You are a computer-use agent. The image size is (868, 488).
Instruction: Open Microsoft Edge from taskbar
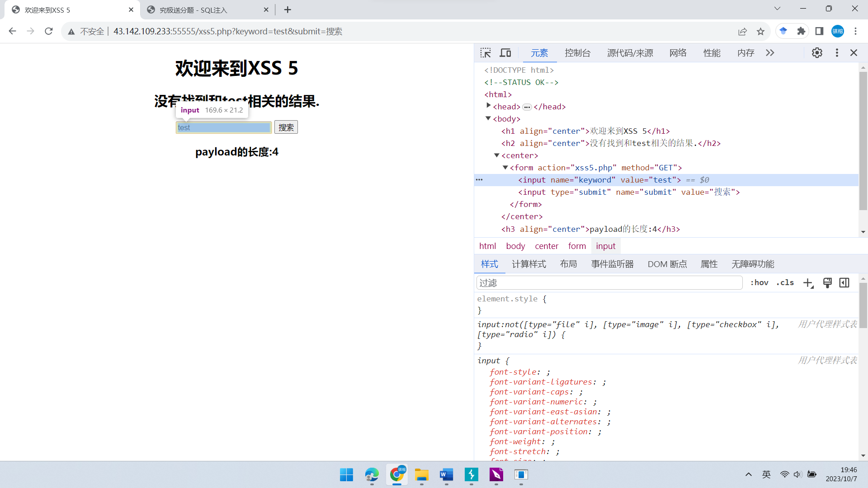pos(372,475)
